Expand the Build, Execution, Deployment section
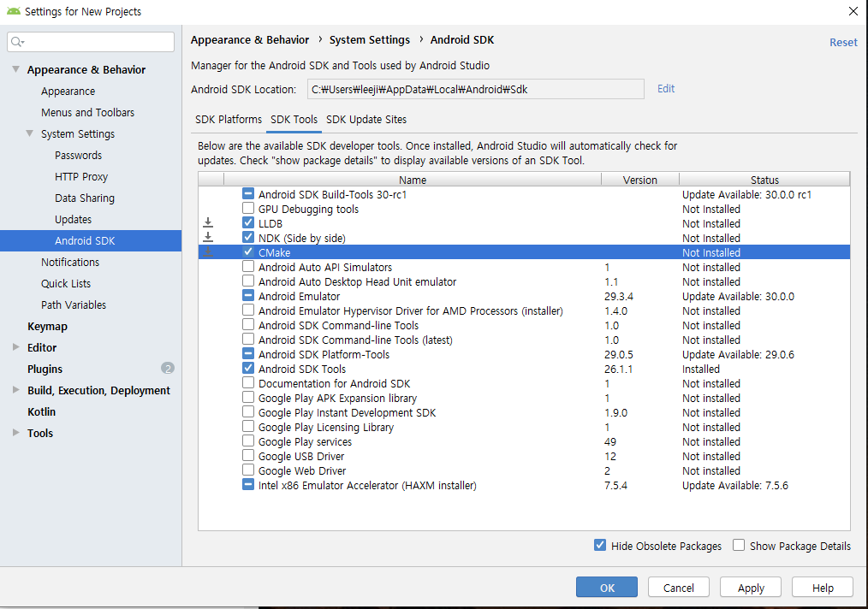Screen dimensions: 868x609 15,390
